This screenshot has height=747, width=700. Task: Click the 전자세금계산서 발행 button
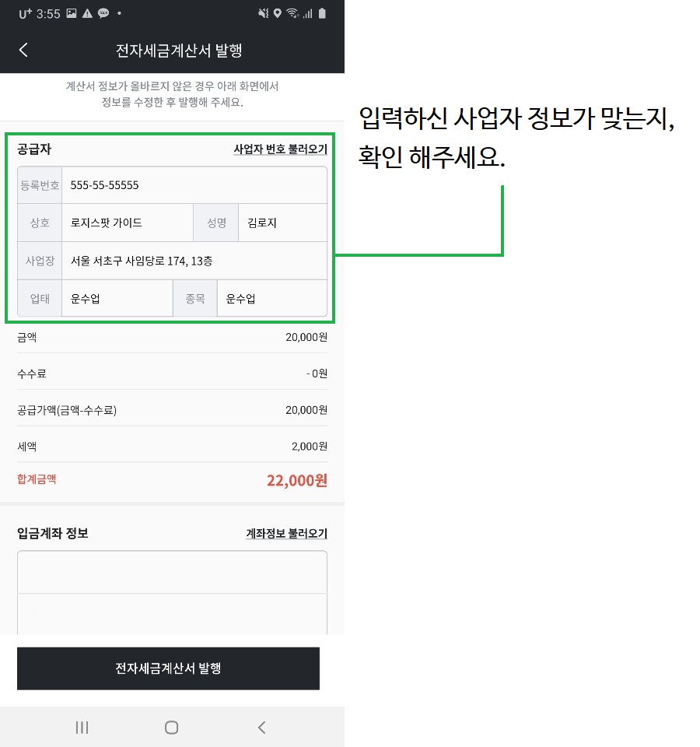point(168,668)
